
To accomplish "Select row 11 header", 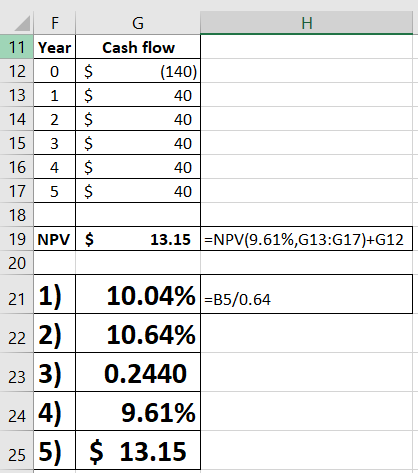I will coord(17,47).
